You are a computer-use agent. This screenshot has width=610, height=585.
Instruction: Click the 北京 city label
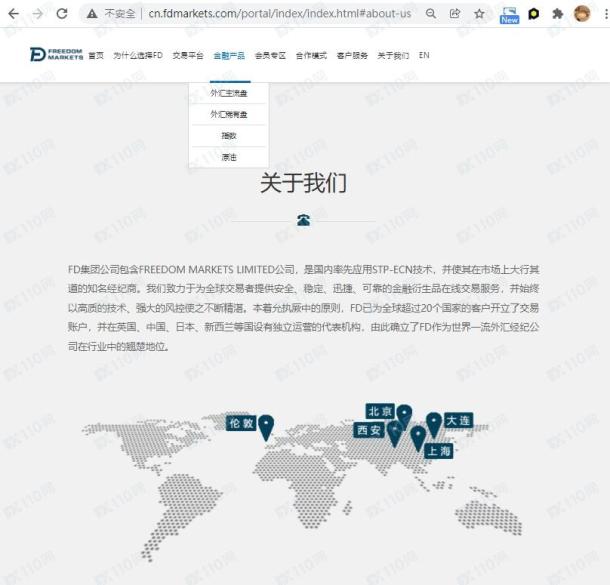click(x=380, y=411)
